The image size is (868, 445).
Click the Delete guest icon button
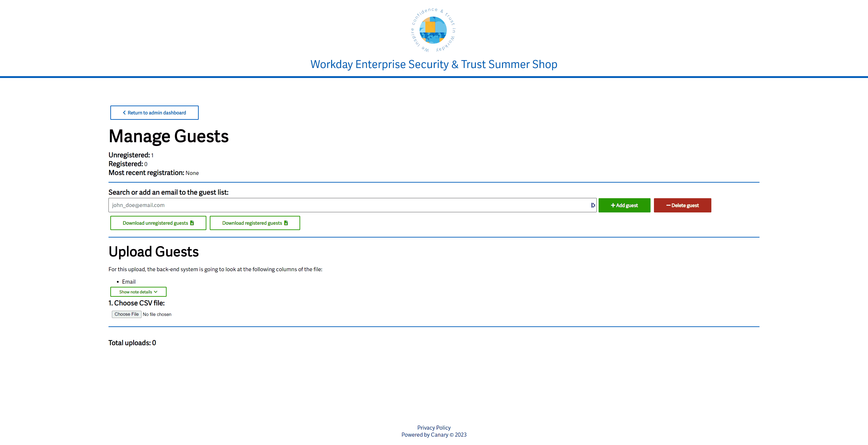pos(681,205)
